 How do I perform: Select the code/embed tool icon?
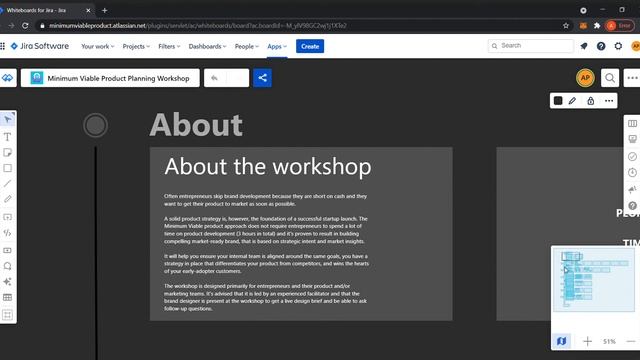coord(7,233)
